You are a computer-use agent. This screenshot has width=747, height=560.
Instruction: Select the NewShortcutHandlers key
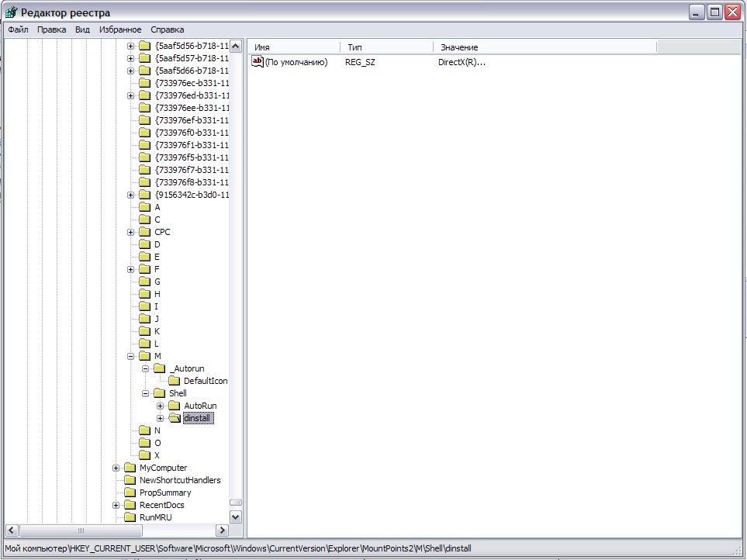pyautogui.click(x=179, y=480)
